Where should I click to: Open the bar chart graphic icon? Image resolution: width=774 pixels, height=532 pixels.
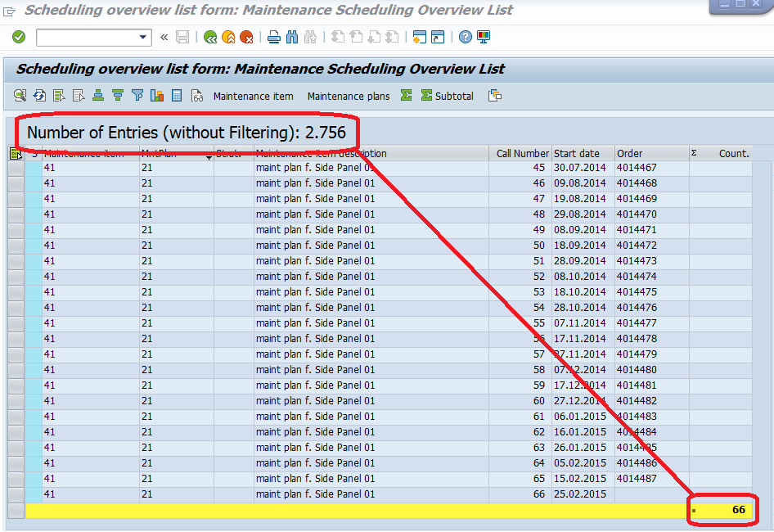click(x=157, y=96)
